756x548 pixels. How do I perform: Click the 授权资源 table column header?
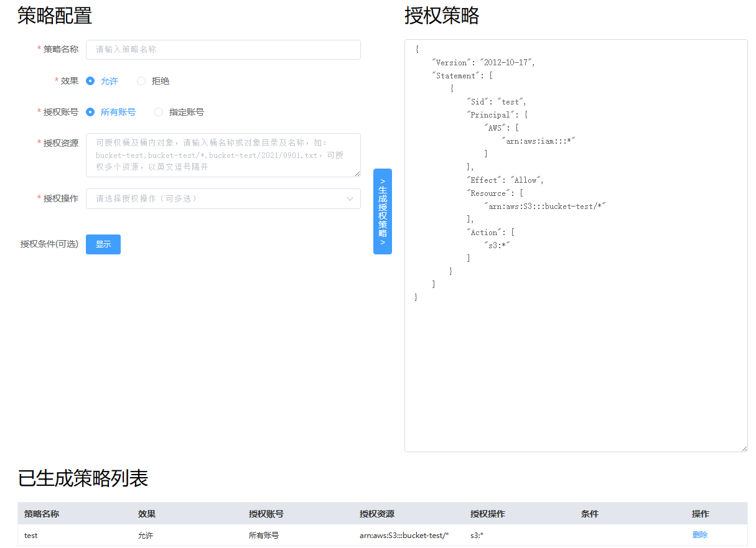pos(377,514)
